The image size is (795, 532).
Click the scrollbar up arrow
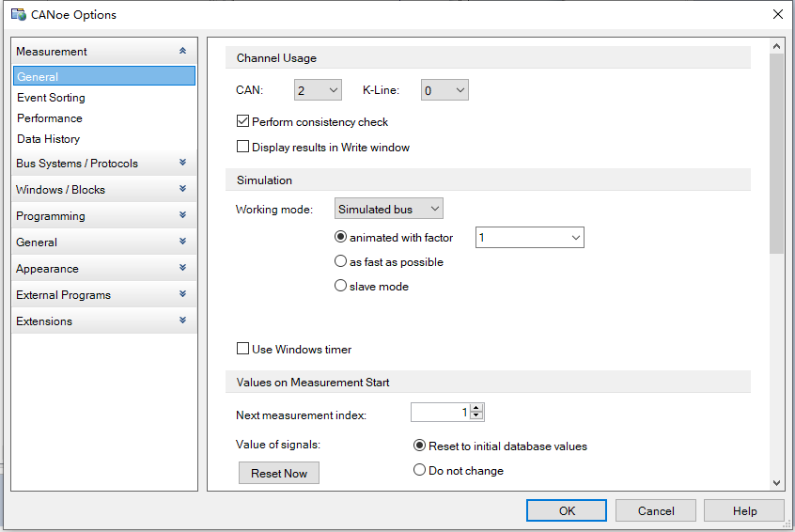pos(776,46)
